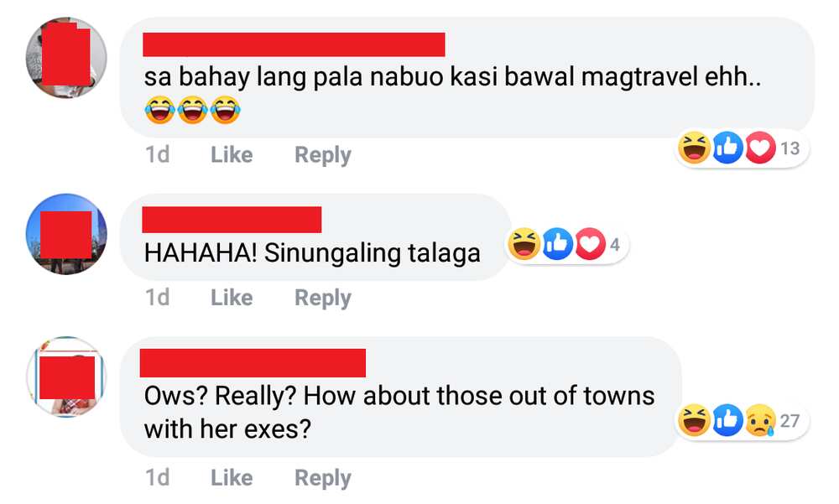This screenshot has width=839, height=504.
Task: Like the "HAHAHA! Sinungaling talaga" comment
Action: [232, 298]
